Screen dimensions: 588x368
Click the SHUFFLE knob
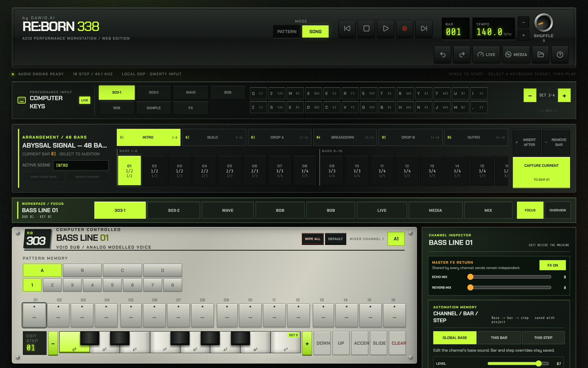point(544,23)
